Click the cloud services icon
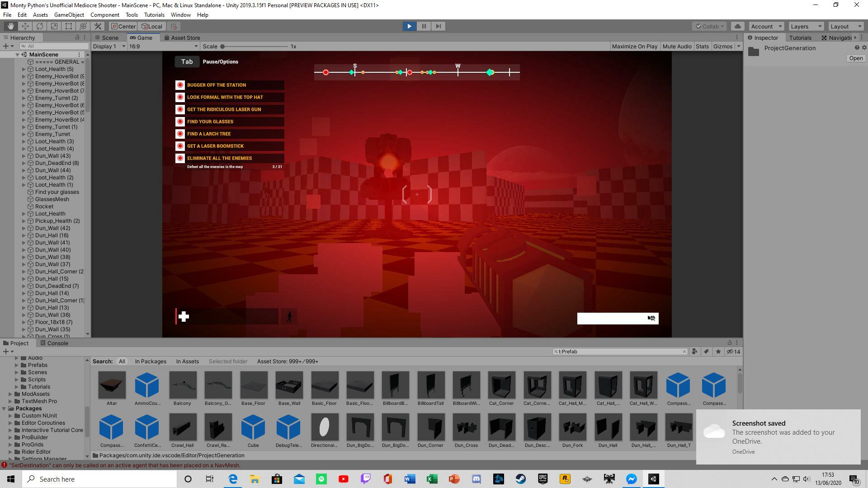868x488 pixels. tap(738, 26)
